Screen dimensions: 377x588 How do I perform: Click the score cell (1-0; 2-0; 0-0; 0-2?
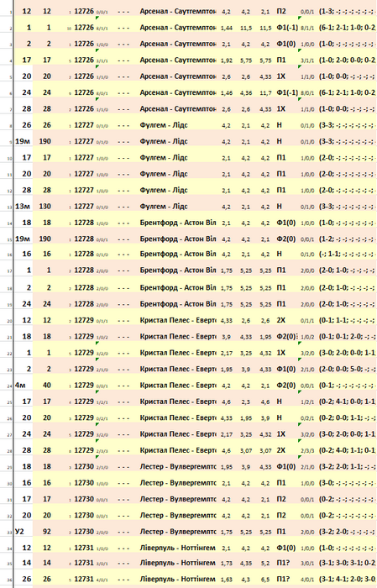348,60
